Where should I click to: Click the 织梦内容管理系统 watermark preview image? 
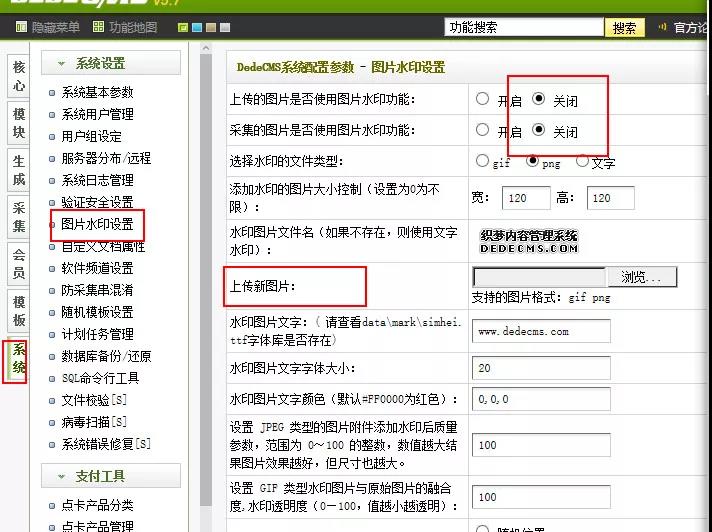(x=529, y=241)
